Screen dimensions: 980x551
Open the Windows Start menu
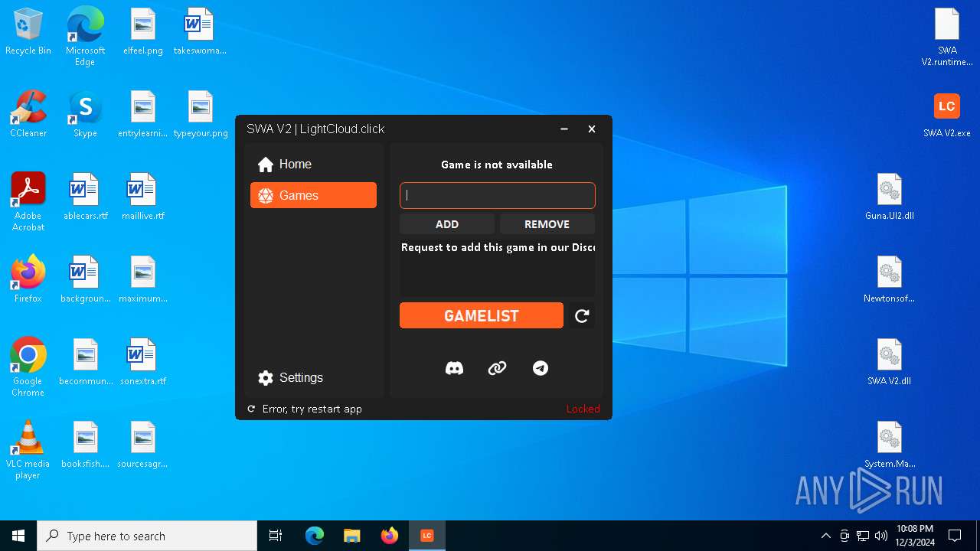(18, 536)
